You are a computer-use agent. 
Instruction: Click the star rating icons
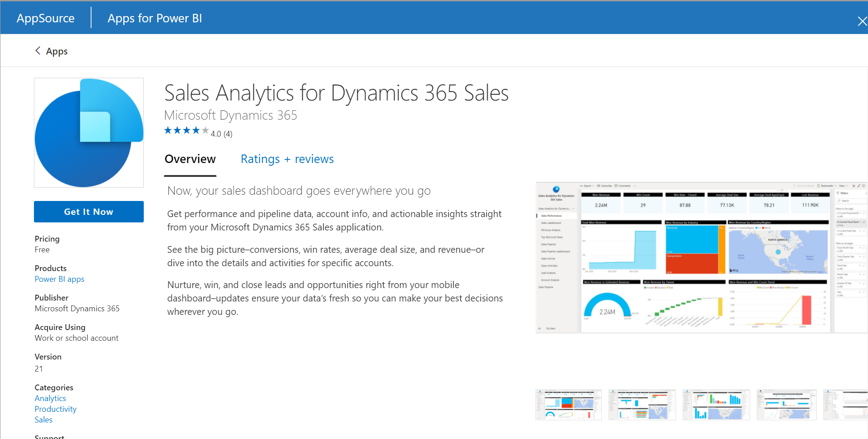tap(186, 130)
